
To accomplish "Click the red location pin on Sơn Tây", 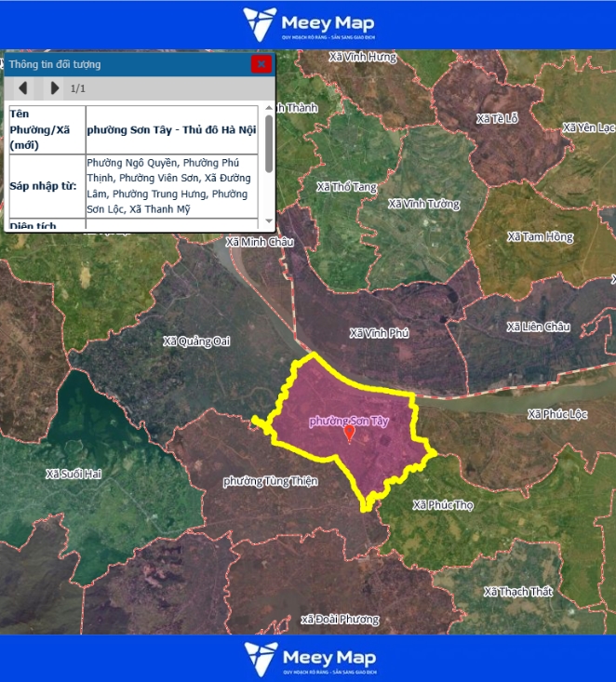I will tap(349, 434).
